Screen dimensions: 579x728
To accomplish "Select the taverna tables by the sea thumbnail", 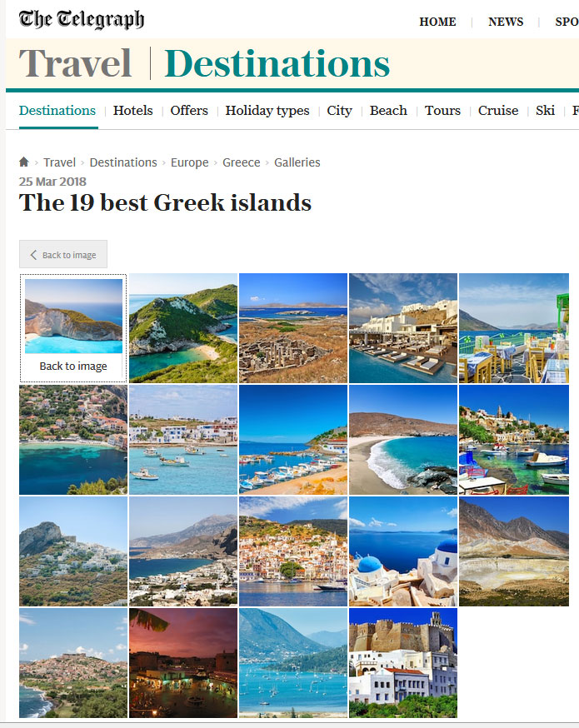I will pyautogui.click(x=513, y=328).
